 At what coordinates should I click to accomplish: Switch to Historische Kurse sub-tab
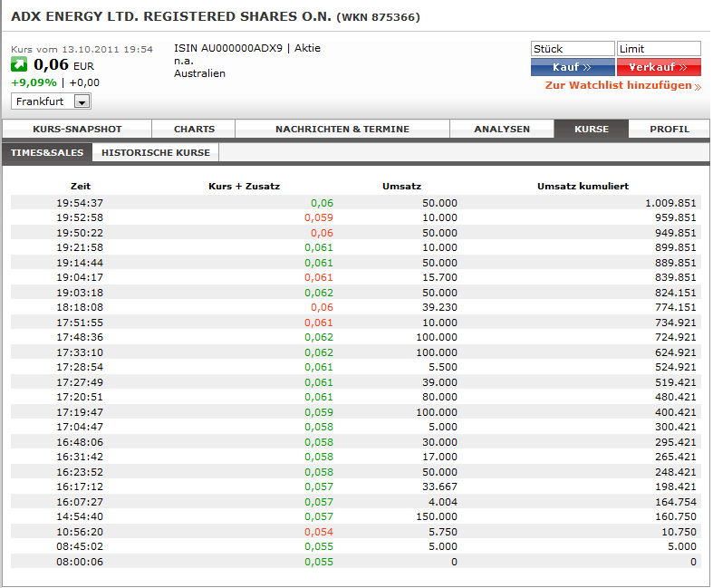(x=156, y=153)
